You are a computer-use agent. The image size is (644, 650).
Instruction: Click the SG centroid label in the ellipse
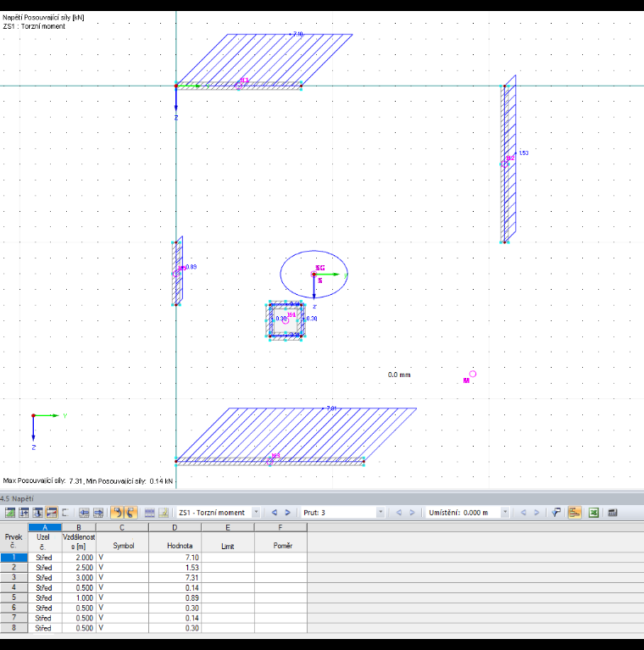pos(320,268)
